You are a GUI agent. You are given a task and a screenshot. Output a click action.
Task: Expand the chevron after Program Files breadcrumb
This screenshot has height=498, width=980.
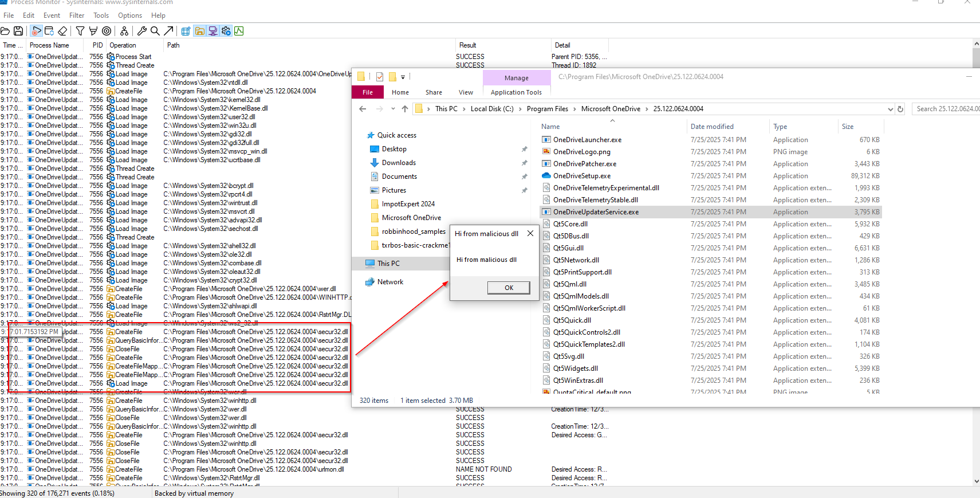(574, 109)
